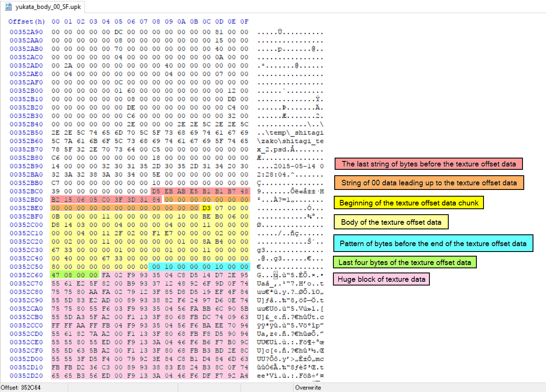Select offset row 00352C90
Screen dimensions: 546x392
26,300
